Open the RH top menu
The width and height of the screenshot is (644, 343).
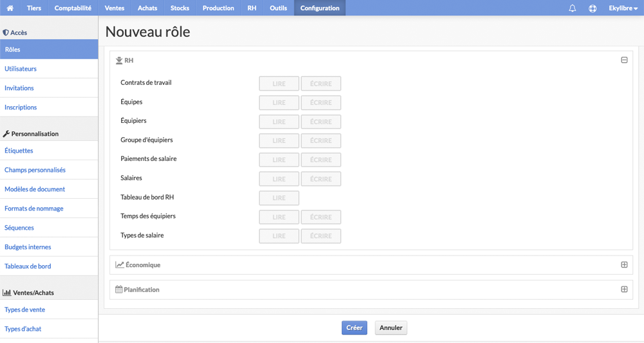click(x=252, y=8)
